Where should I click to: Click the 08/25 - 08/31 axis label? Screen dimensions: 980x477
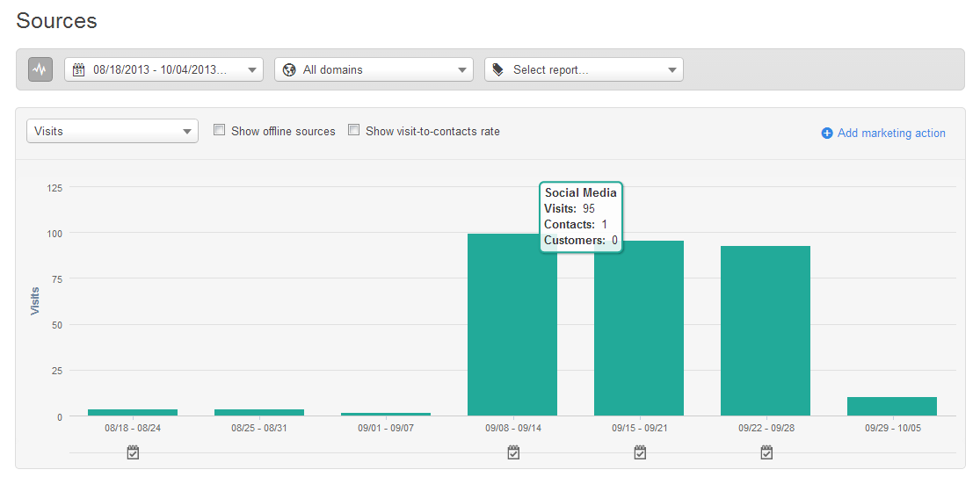(259, 429)
